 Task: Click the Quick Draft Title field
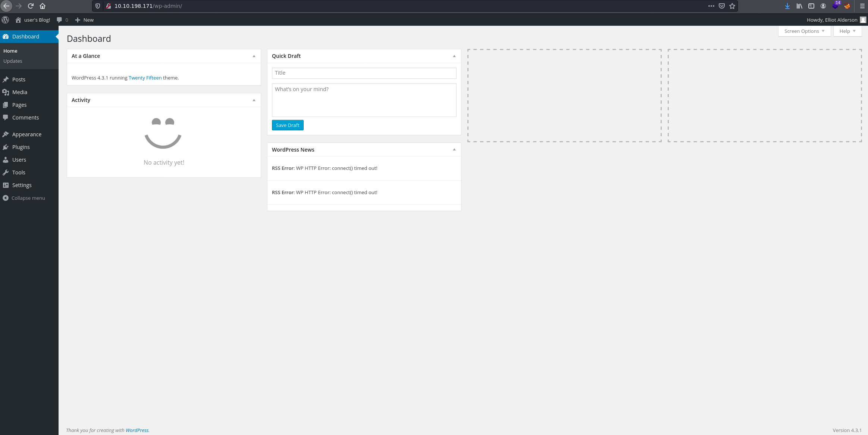coord(364,73)
